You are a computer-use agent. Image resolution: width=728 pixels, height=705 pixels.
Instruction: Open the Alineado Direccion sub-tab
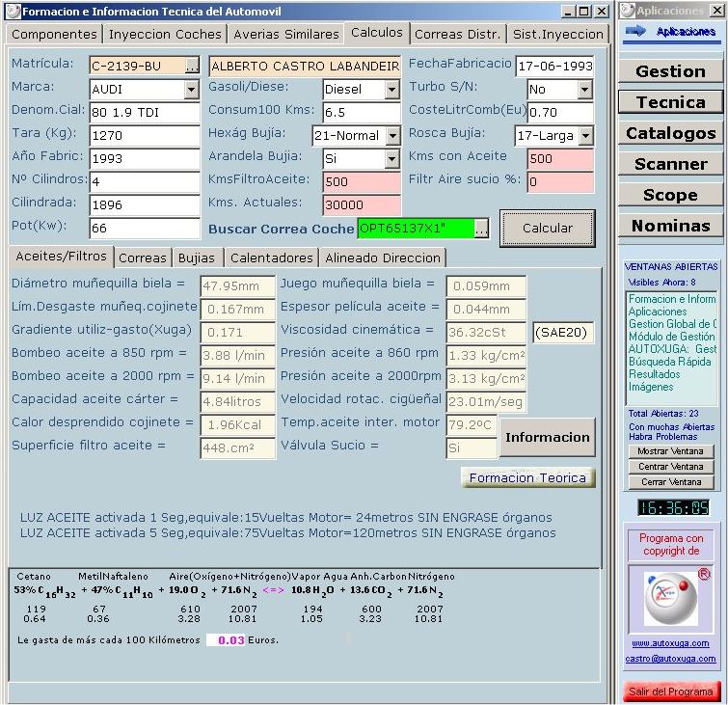tap(383, 258)
